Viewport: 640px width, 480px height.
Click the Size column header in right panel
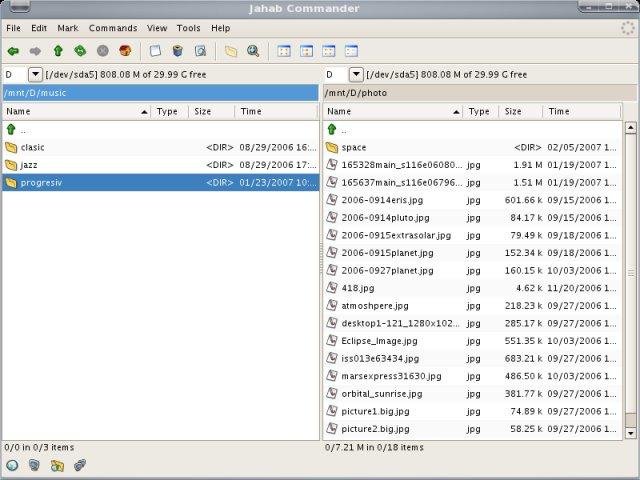tap(513, 112)
